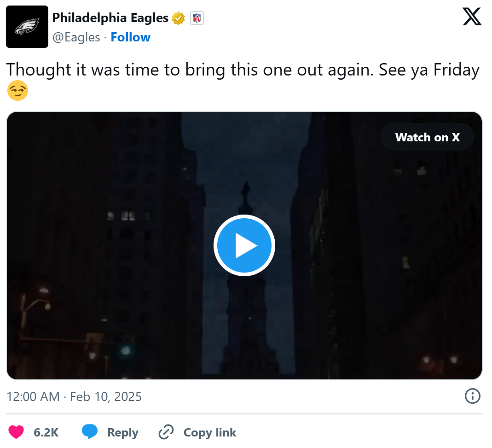Open the Philadelphia Eagles display name
This screenshot has height=448, width=492.
[110, 18]
